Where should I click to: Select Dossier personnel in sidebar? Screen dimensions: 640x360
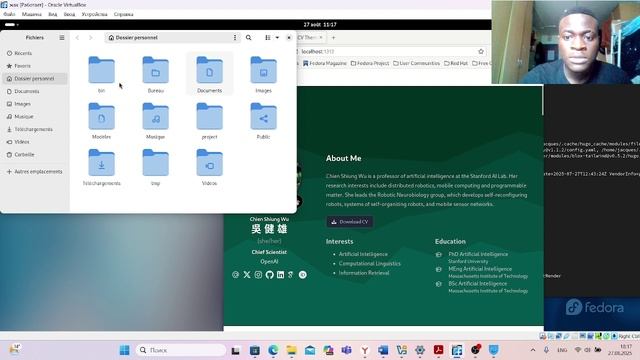[35, 78]
